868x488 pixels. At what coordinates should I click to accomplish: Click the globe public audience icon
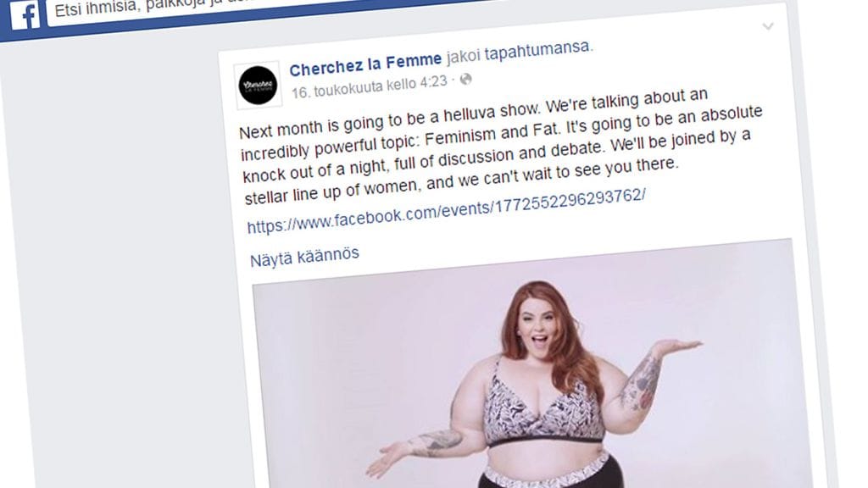(466, 79)
